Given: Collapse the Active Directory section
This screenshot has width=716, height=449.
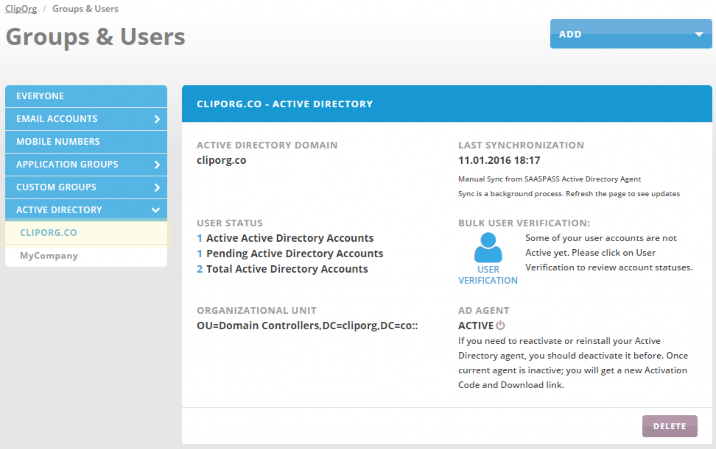Looking at the screenshot, I should [x=156, y=210].
